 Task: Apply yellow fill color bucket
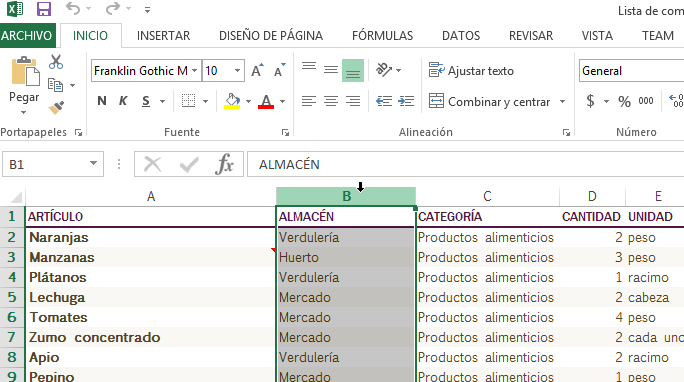232,101
